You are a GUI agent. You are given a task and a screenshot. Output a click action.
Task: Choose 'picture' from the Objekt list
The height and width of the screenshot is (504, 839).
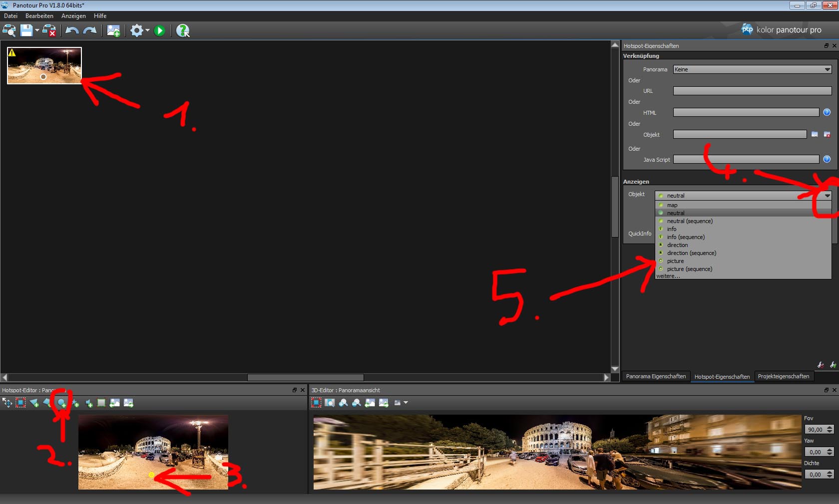click(x=675, y=261)
